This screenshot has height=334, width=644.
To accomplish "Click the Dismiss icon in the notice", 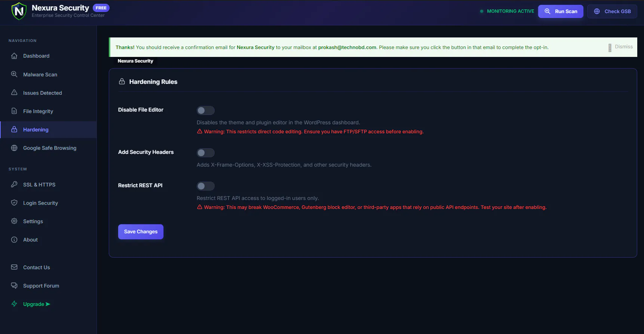I will click(610, 48).
